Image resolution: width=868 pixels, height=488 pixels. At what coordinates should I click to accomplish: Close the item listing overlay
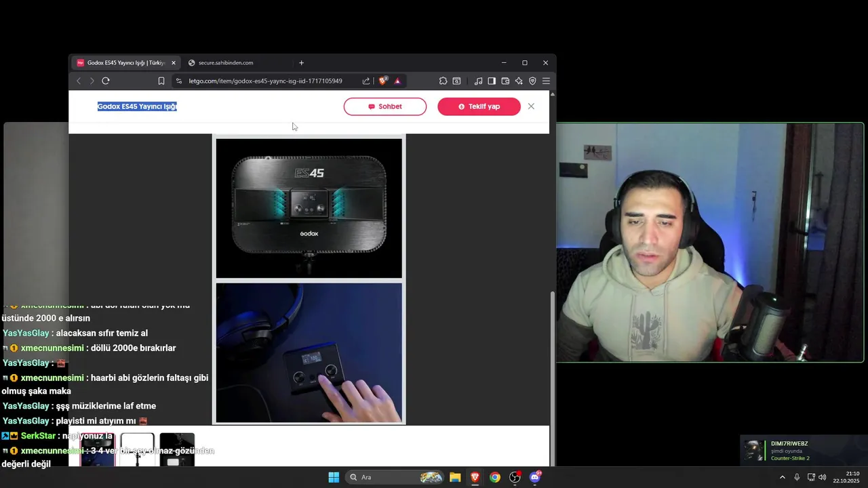pyautogui.click(x=531, y=106)
